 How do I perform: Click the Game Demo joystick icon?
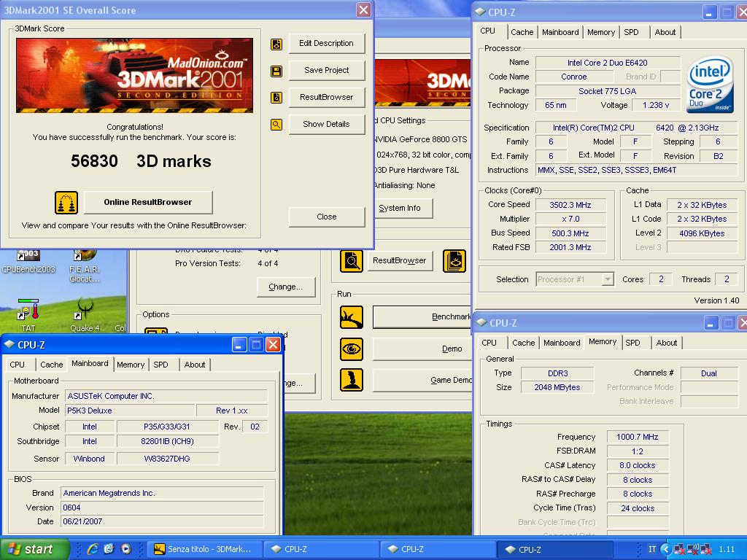point(352,380)
